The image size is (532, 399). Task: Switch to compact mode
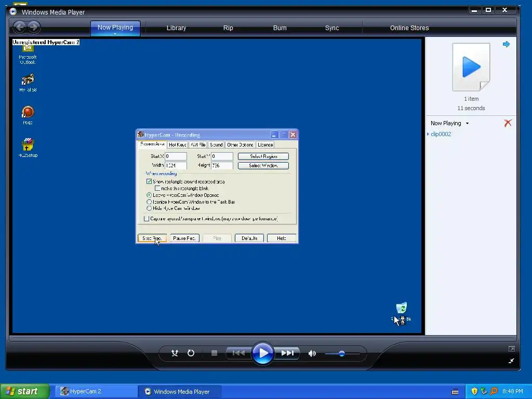coord(511,361)
